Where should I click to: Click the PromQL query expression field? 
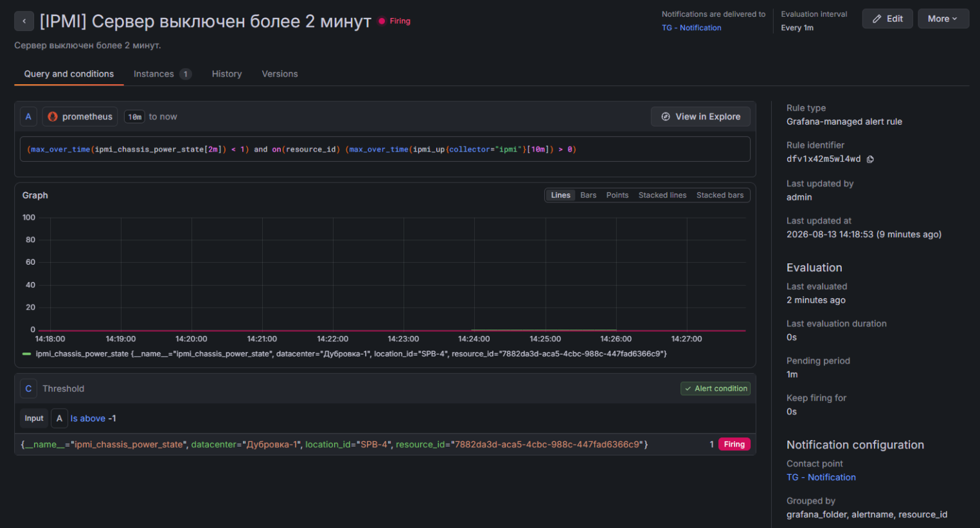click(x=385, y=149)
